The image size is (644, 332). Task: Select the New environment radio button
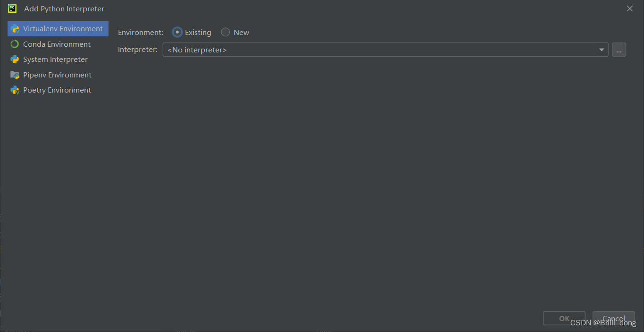coord(226,32)
